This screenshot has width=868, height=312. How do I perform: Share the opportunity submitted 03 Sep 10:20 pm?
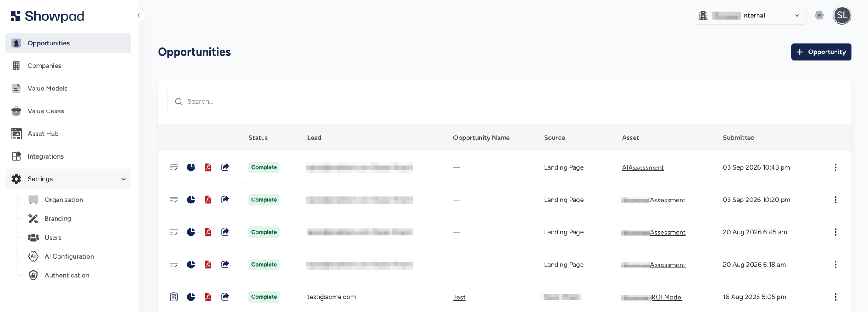coord(225,200)
